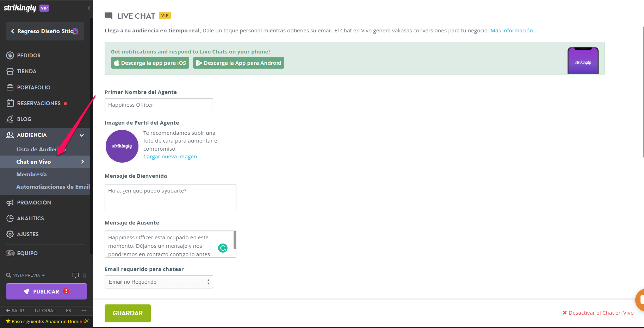This screenshot has width=644, height=328.
Task: Dismiss the 'Paso siguiente' domain banner
Action: coord(87,321)
